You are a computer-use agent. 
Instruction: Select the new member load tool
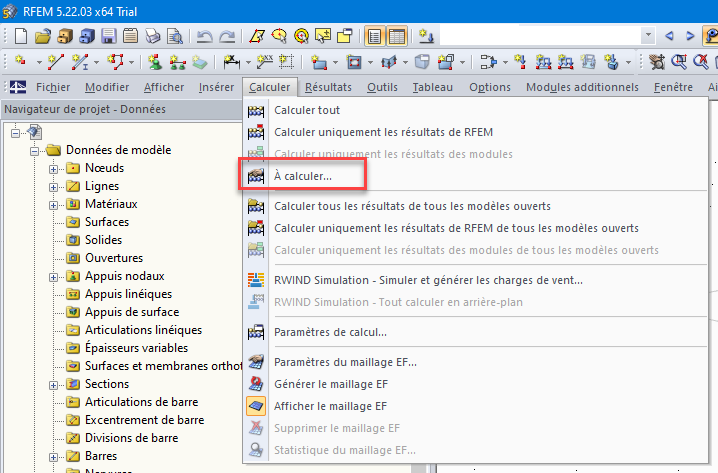click(543, 61)
